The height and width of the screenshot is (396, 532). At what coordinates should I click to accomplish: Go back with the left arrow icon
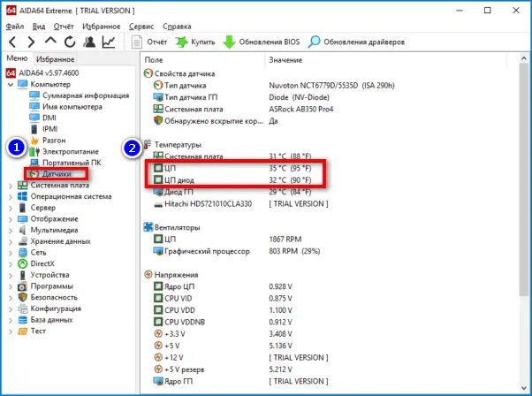pyautogui.click(x=12, y=42)
